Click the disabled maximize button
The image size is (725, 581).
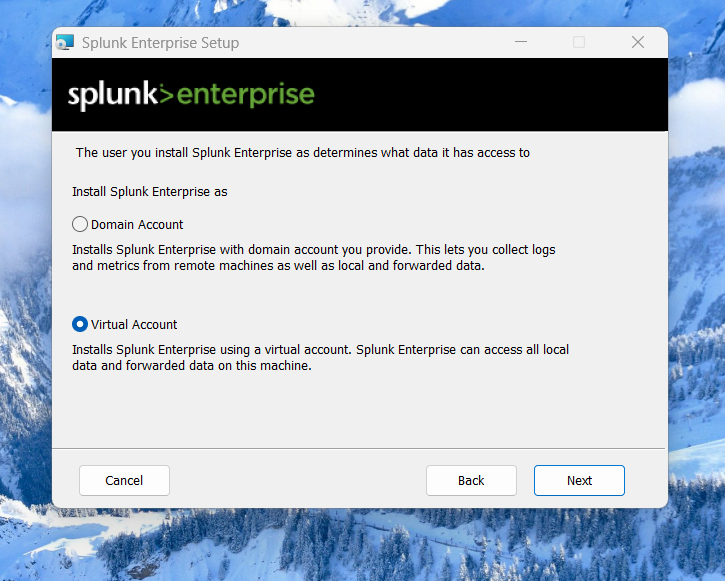point(579,42)
